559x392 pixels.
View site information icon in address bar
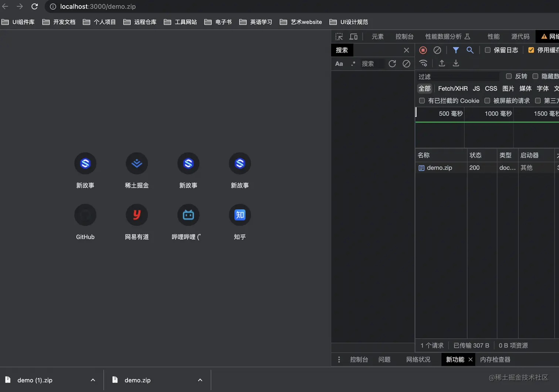53,7
